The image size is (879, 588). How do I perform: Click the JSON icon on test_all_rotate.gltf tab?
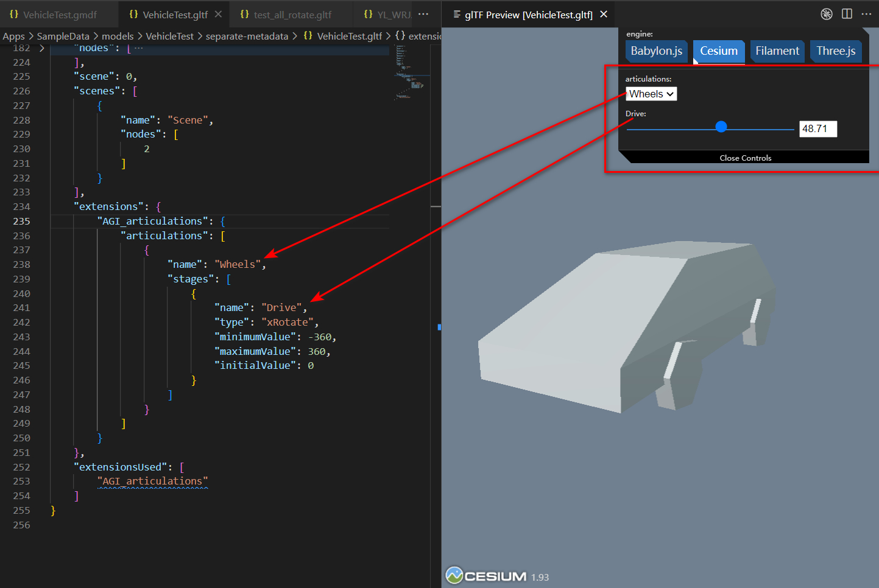pos(244,14)
